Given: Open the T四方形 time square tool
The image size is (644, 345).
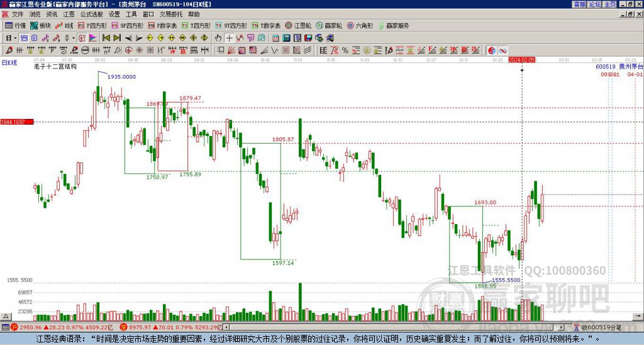Looking at the screenshot, I should pos(196,25).
